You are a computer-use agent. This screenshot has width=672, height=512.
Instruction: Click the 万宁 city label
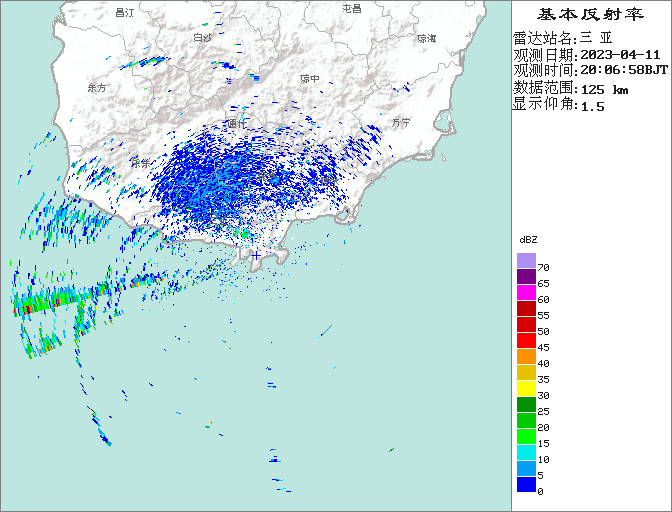pos(401,123)
